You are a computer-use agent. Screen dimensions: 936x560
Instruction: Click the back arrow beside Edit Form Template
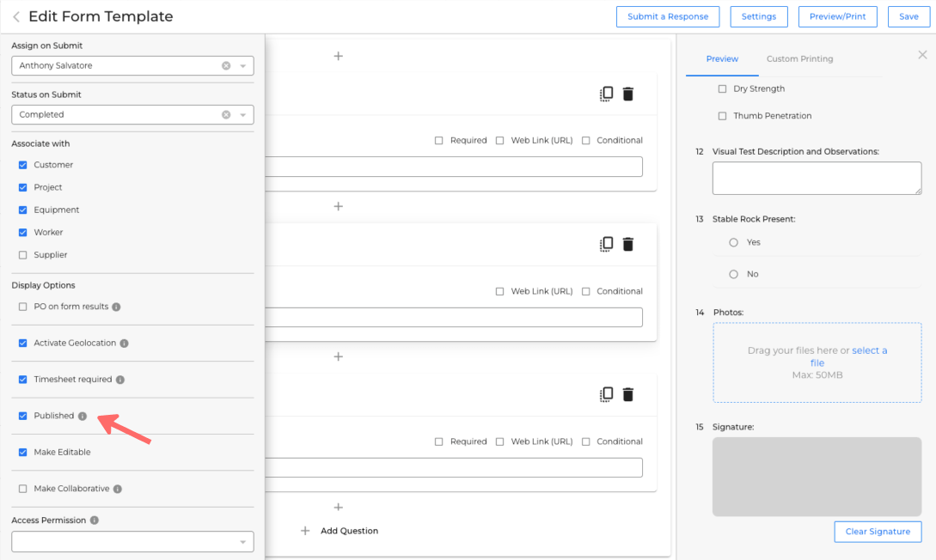(16, 17)
